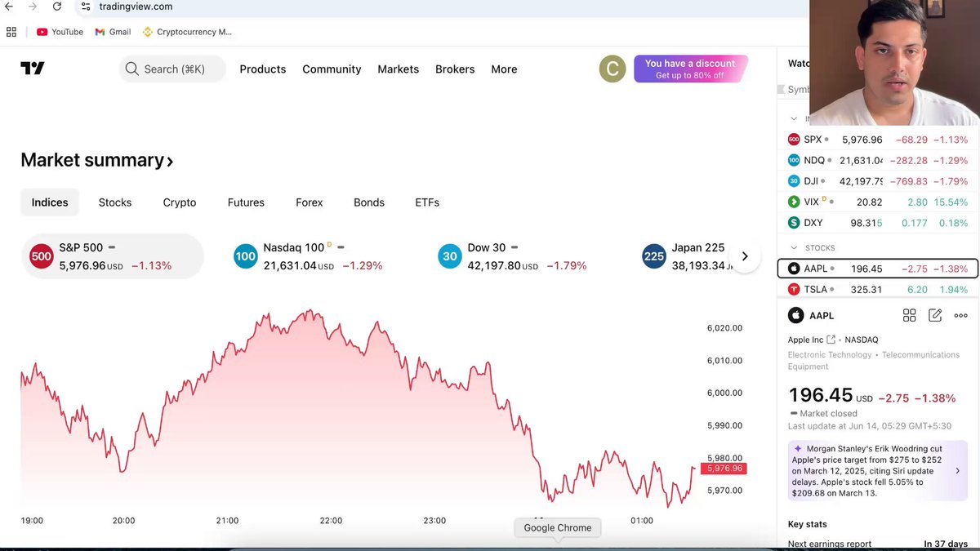This screenshot has width=980, height=551.
Task: Select the NDQ row in watchlist
Action: click(x=877, y=160)
